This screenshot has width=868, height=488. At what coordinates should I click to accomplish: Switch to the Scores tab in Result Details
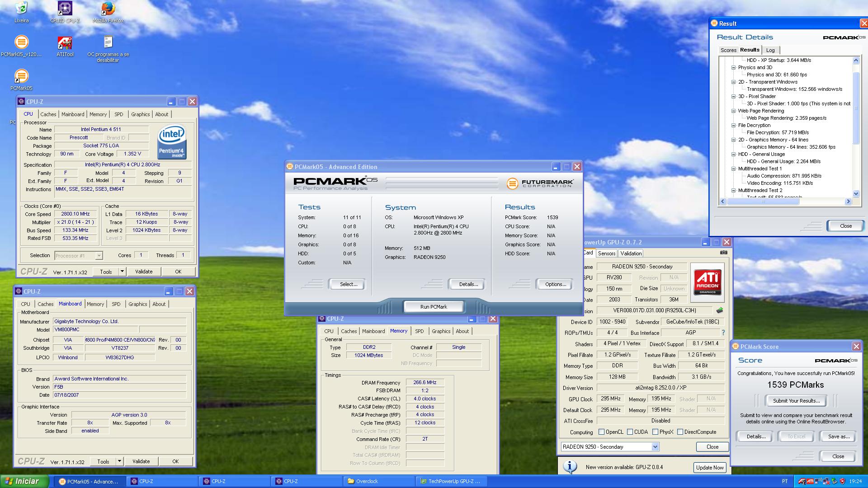click(x=728, y=50)
